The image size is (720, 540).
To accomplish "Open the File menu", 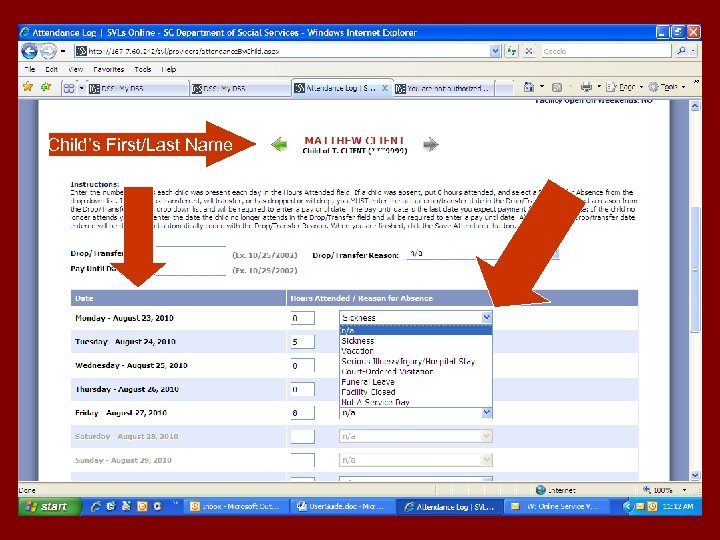I will (x=30, y=69).
